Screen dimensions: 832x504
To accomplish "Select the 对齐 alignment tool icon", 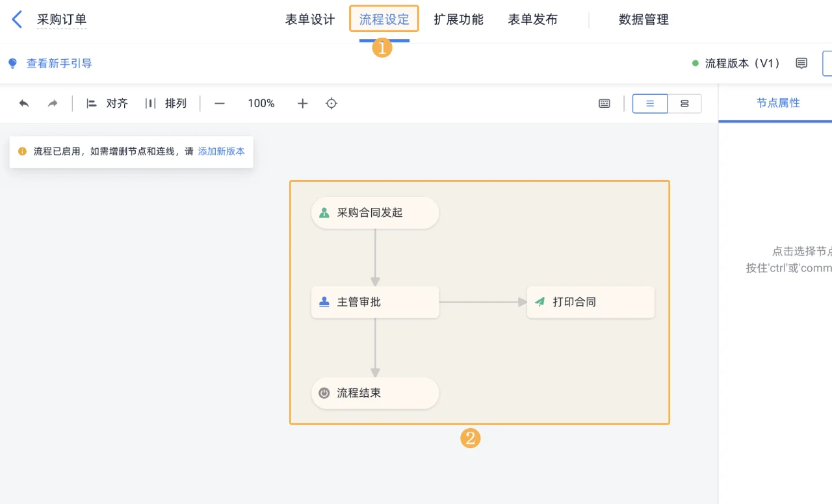I will tap(92, 103).
